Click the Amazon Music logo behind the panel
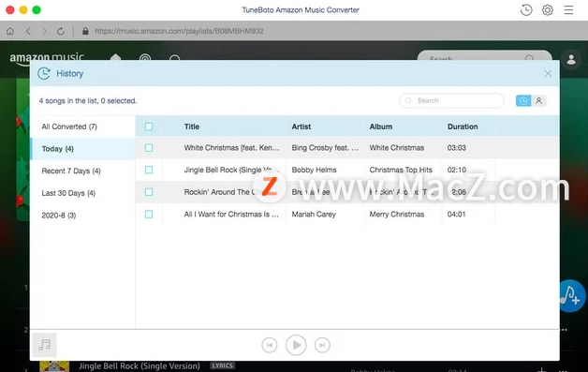 [x=47, y=56]
